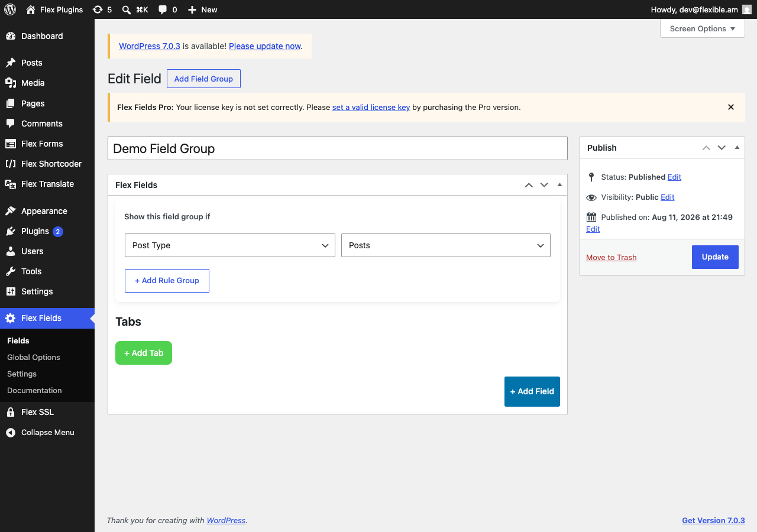Dismiss the Flex Fields Pro license notice

point(731,107)
